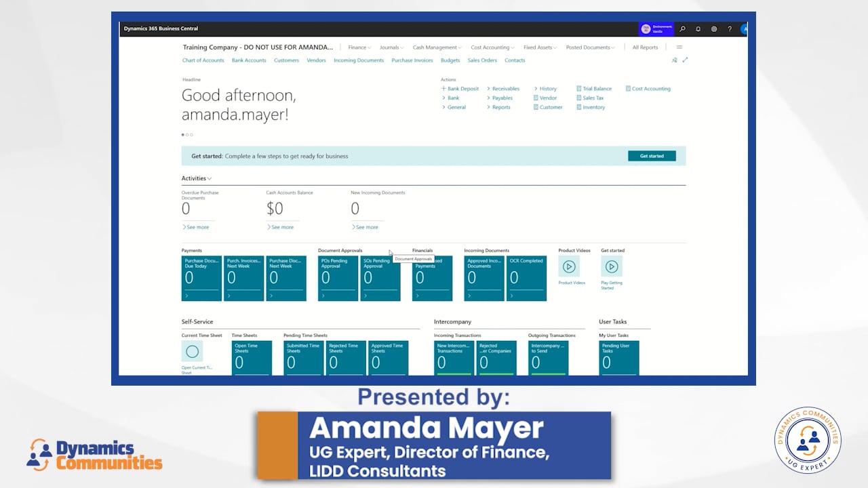Play the Product Videos tile
Screen dimensions: 868x488
[569, 266]
